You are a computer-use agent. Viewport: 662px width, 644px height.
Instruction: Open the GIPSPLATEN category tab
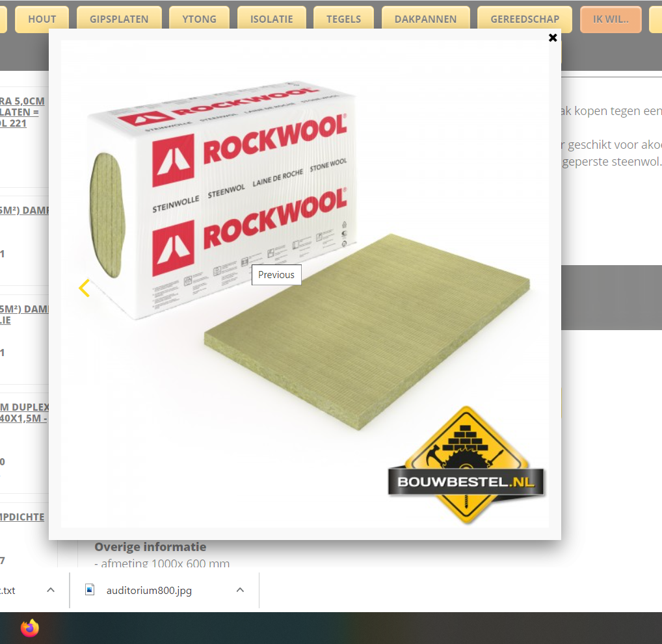pyautogui.click(x=119, y=19)
